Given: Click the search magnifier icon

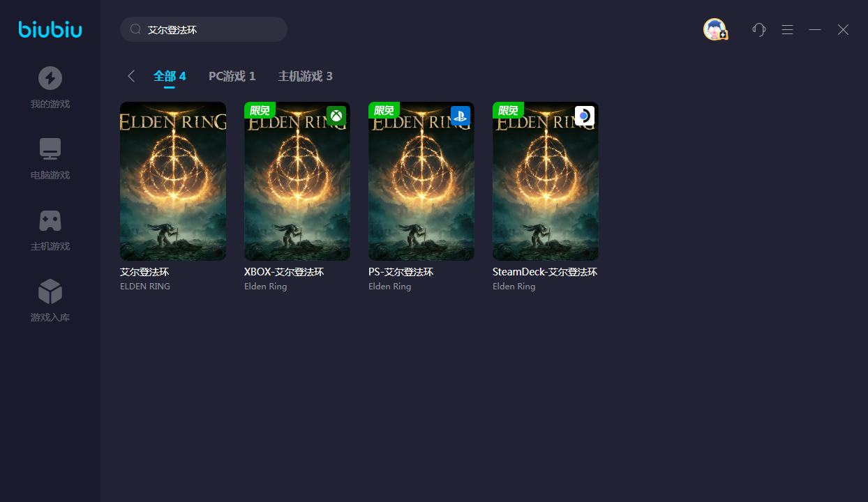Looking at the screenshot, I should pyautogui.click(x=136, y=29).
